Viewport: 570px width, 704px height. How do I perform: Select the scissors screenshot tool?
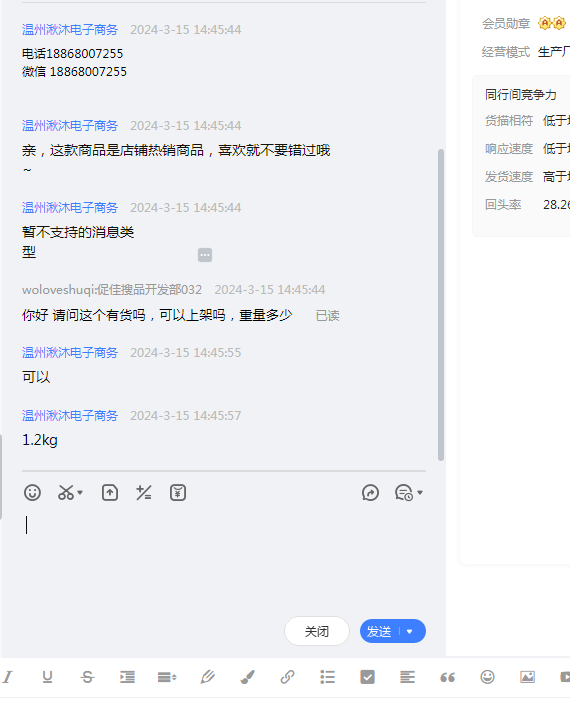pos(66,493)
